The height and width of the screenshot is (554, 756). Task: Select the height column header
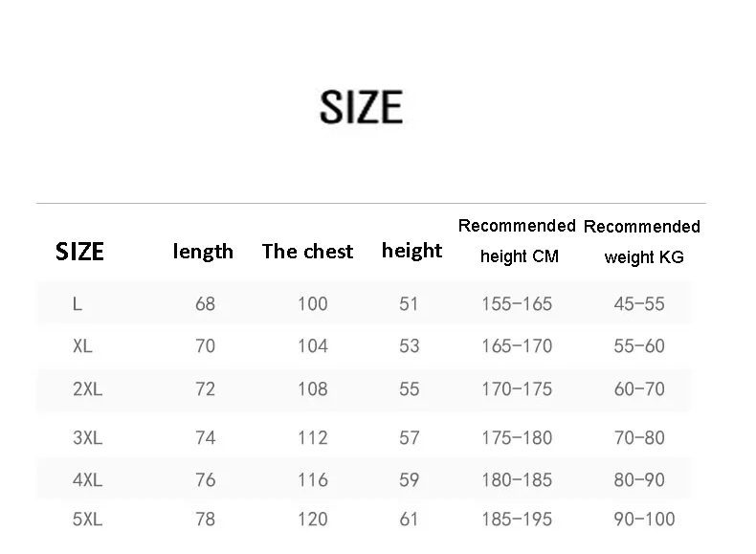411,251
